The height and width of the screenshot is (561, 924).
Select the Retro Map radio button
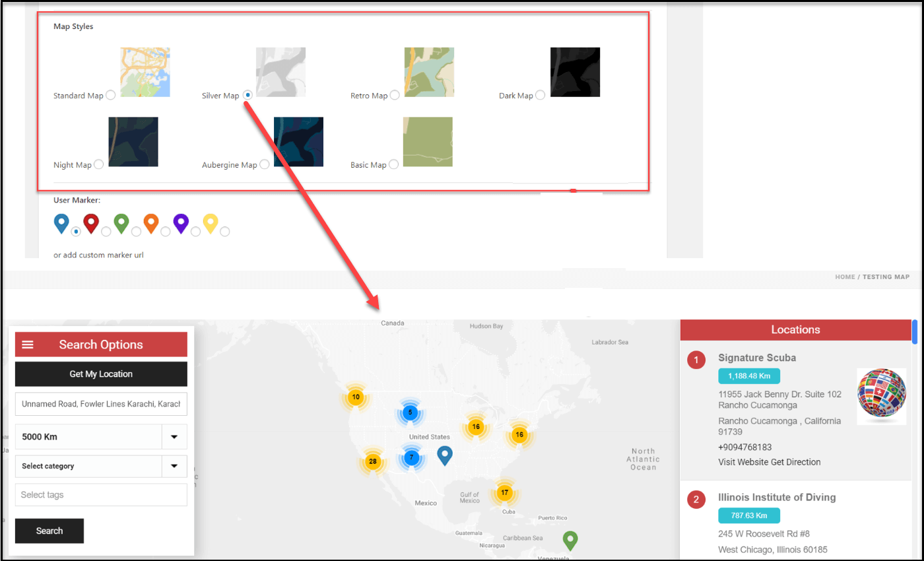coord(395,95)
